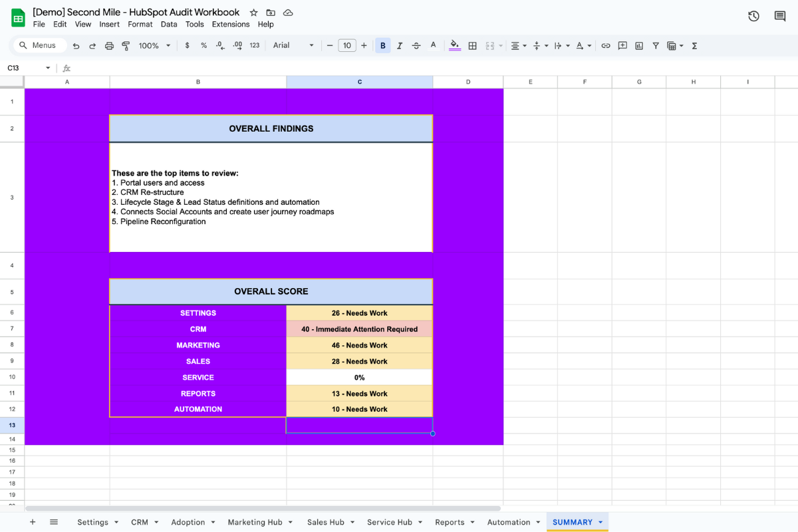Select column C header
This screenshot has width=798, height=532.
[360, 82]
